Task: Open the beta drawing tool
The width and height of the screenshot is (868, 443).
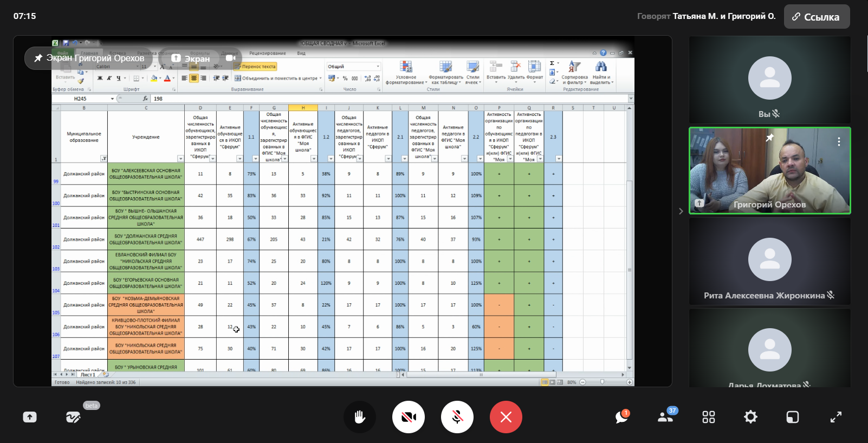Action: click(x=73, y=417)
